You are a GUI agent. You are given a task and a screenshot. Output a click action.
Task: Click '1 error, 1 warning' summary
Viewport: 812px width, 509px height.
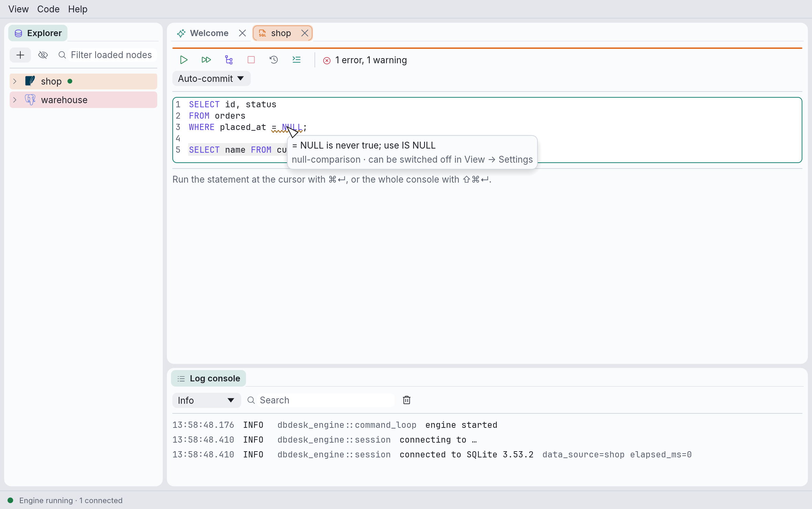click(x=371, y=60)
